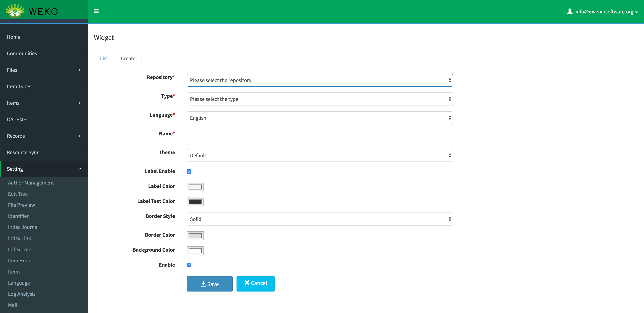
Task: Uncheck the Label Enable checkbox
Action: [x=189, y=171]
